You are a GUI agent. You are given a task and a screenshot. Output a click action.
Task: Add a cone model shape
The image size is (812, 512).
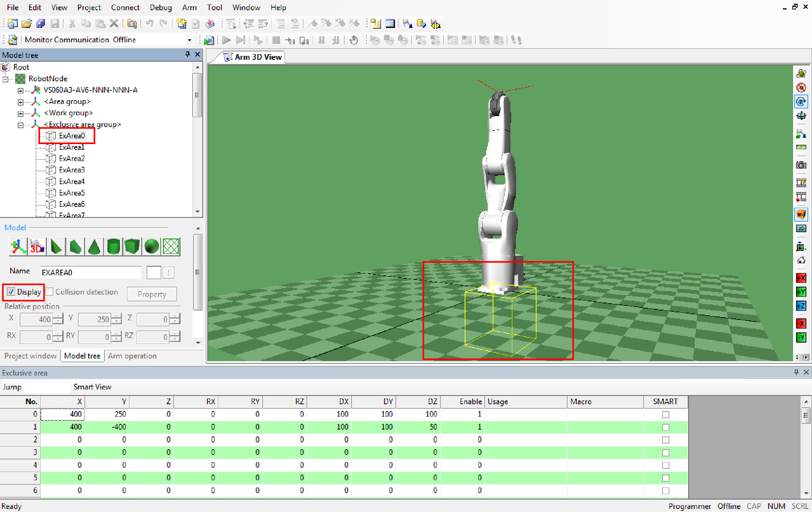point(94,247)
